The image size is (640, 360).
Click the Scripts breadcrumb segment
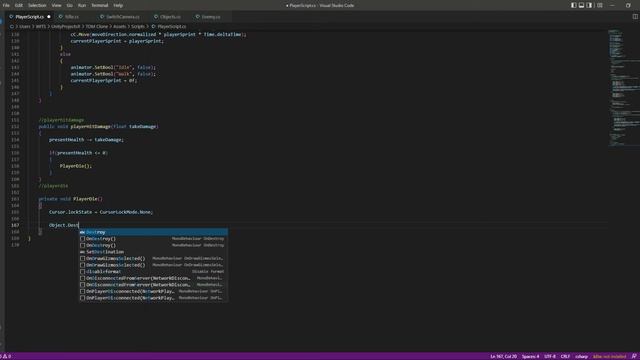click(138, 27)
